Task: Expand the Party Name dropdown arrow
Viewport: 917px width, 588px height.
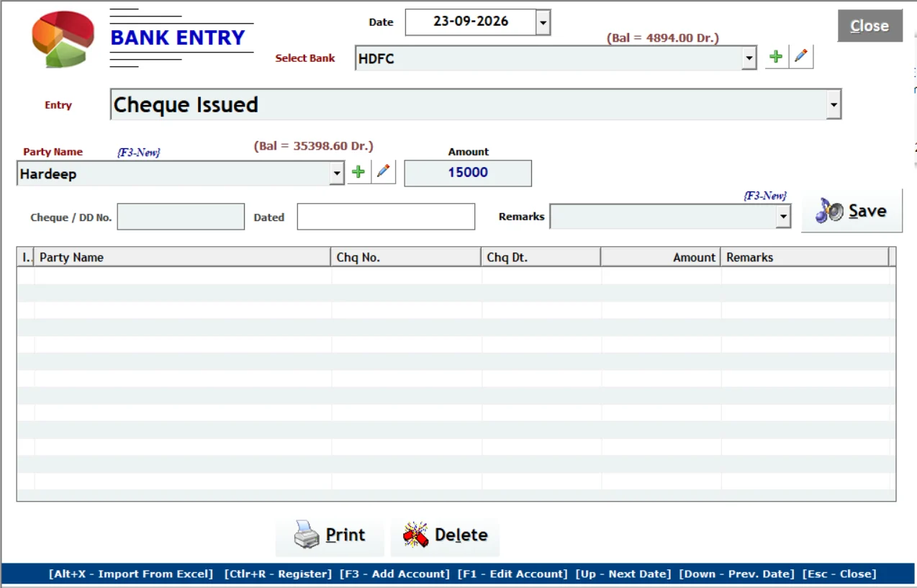Action: point(336,173)
